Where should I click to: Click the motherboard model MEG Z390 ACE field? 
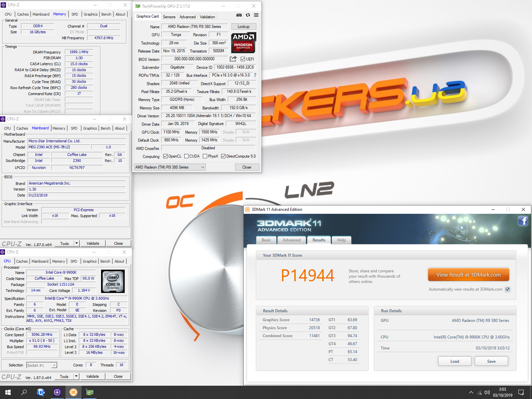pyautogui.click(x=59, y=147)
